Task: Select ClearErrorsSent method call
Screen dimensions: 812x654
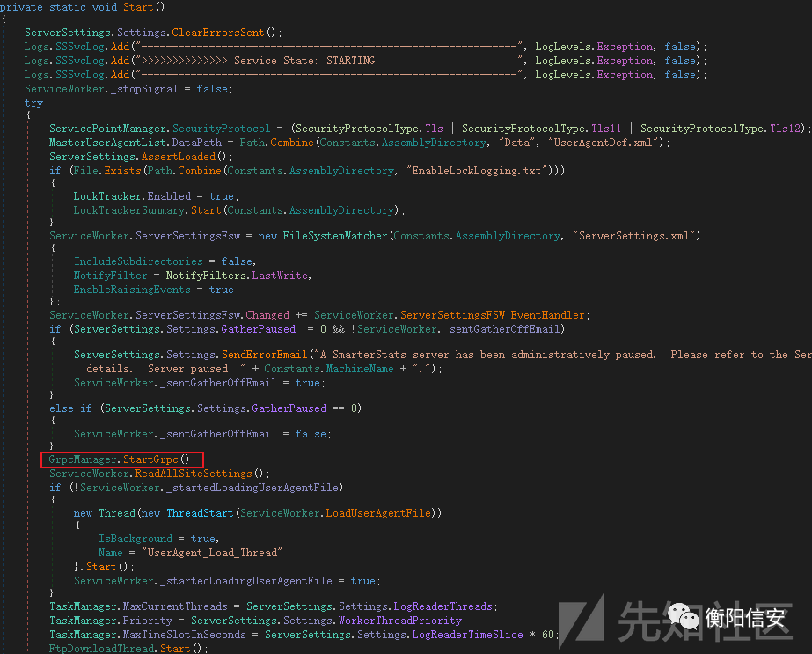Action: click(x=217, y=33)
